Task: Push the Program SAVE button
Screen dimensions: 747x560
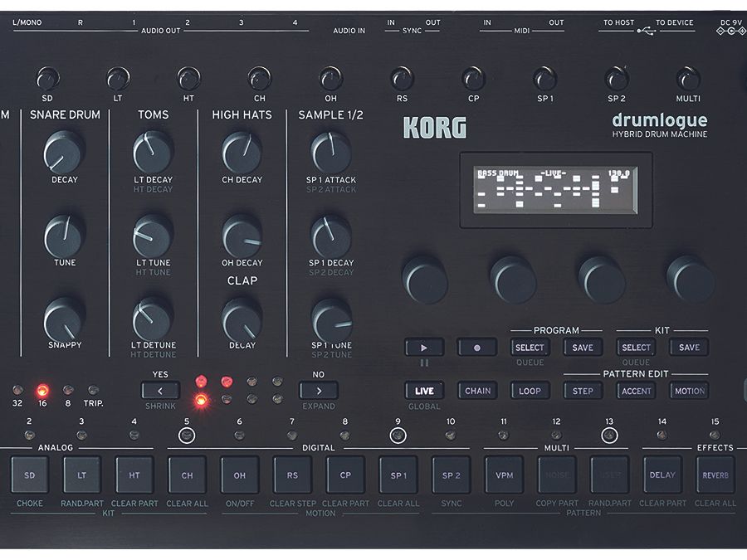Action: 583,348
